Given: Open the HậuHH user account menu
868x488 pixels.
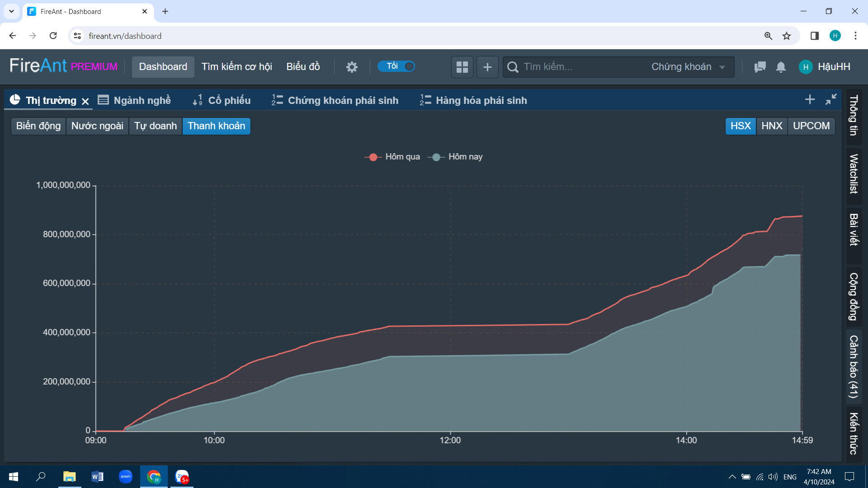Looking at the screenshot, I should 825,67.
